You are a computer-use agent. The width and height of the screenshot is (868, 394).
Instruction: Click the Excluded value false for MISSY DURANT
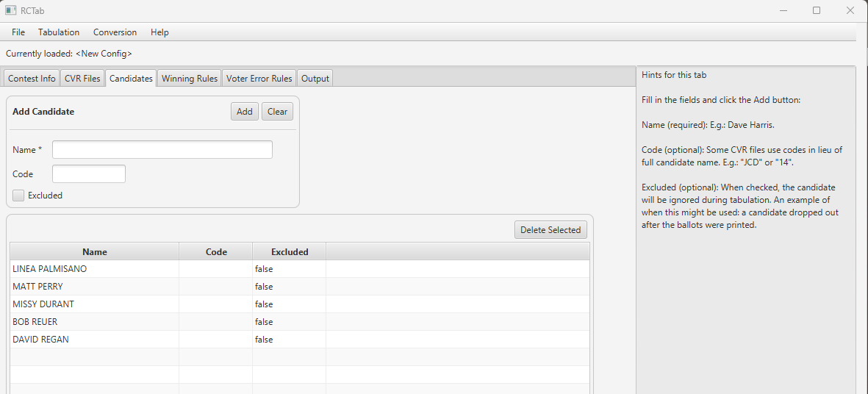coord(264,304)
